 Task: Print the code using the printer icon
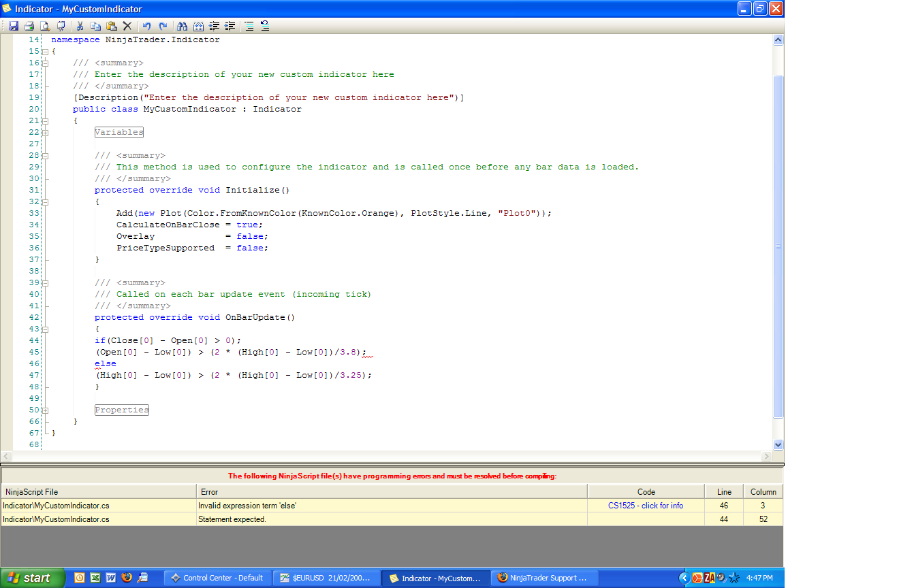(x=29, y=26)
